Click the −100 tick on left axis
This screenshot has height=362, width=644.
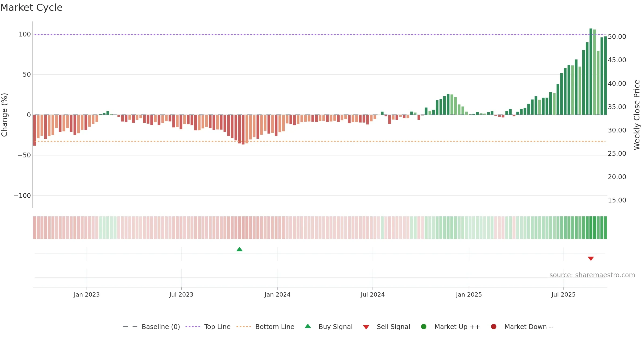[x=22, y=196]
